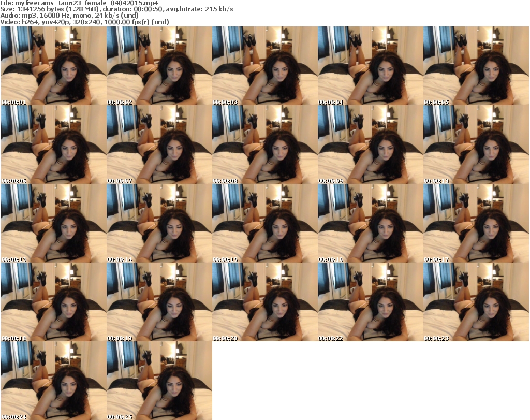The width and height of the screenshot is (530, 420).
Task: Pick the frame stamped 00:00:20
Action: coord(264,301)
